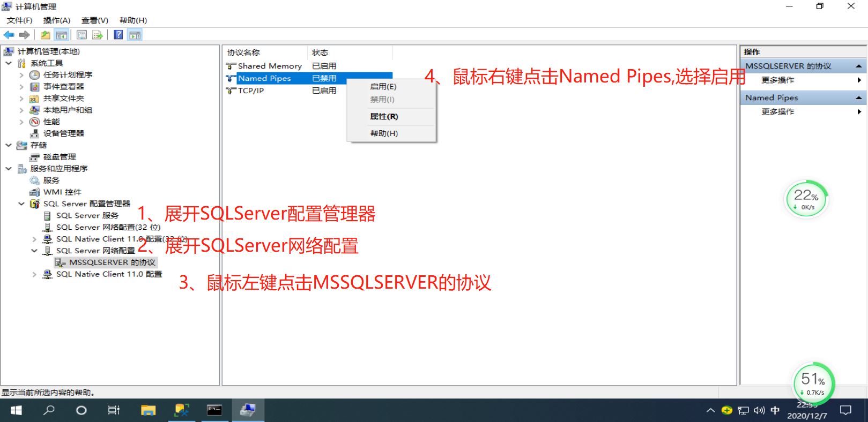
Task: Toggle the Show/Hide Action Pane button
Action: pos(135,35)
